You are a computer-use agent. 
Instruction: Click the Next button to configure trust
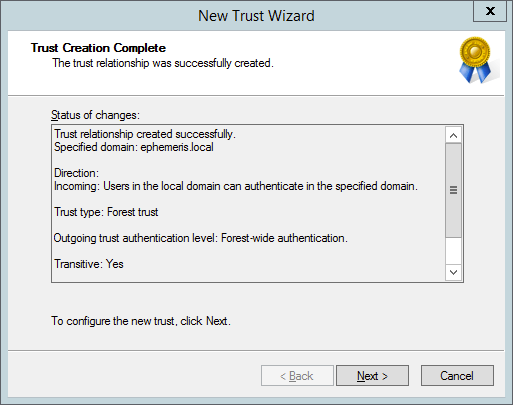tap(372, 376)
